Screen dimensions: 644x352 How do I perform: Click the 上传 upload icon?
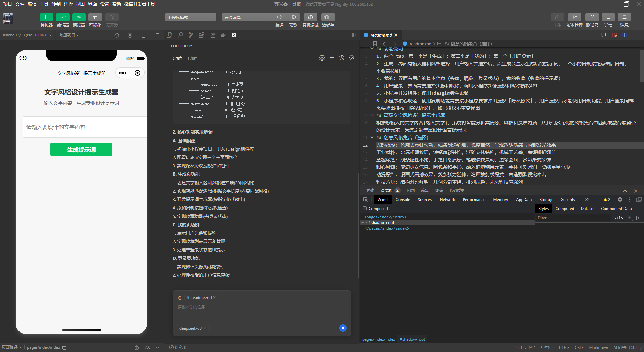tap(557, 17)
